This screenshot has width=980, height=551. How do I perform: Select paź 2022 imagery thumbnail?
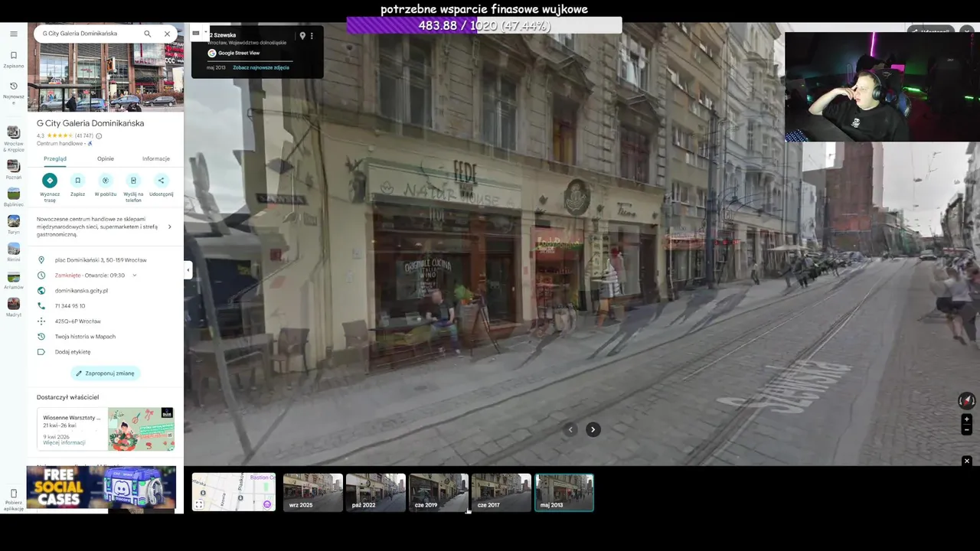376,492
